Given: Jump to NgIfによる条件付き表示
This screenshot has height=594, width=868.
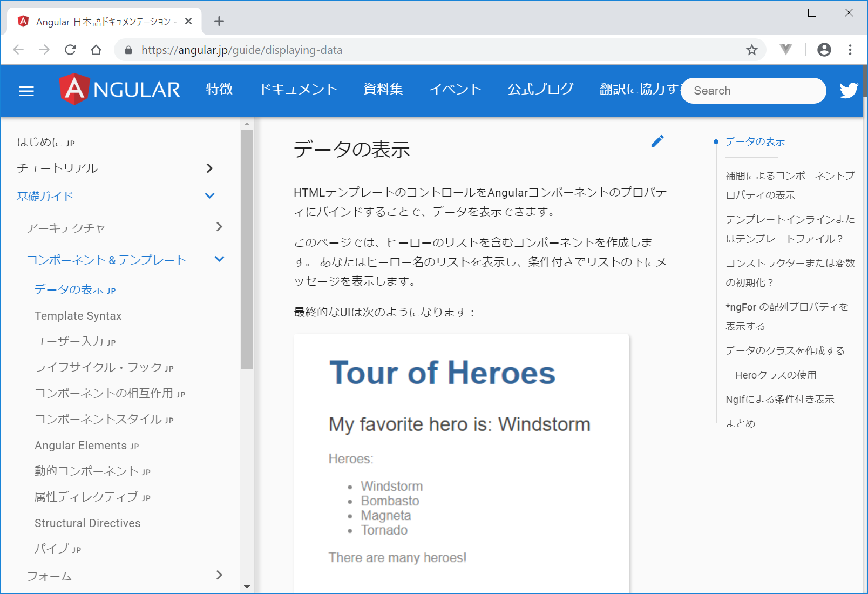Looking at the screenshot, I should coord(780,399).
